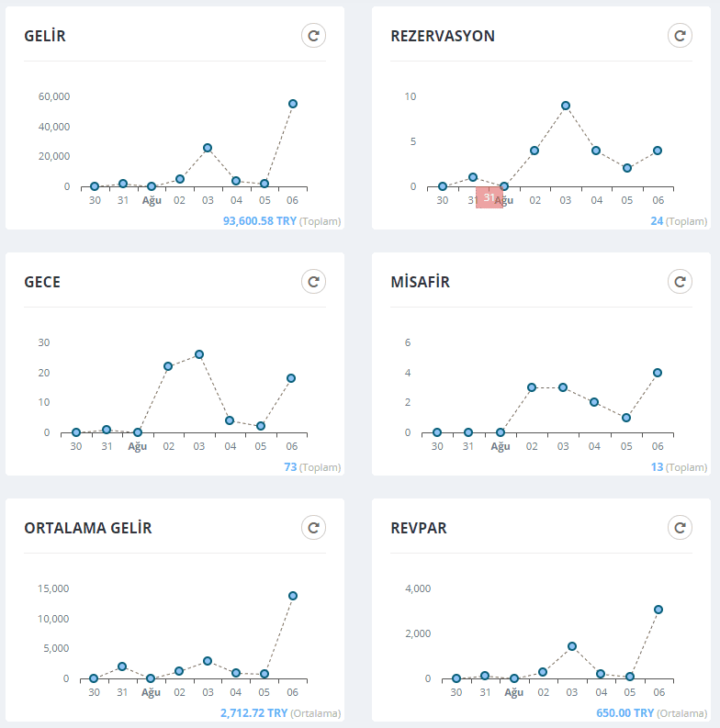Click the 4,000 axis label in REVPAR
This screenshot has width=720, height=728.
click(418, 588)
